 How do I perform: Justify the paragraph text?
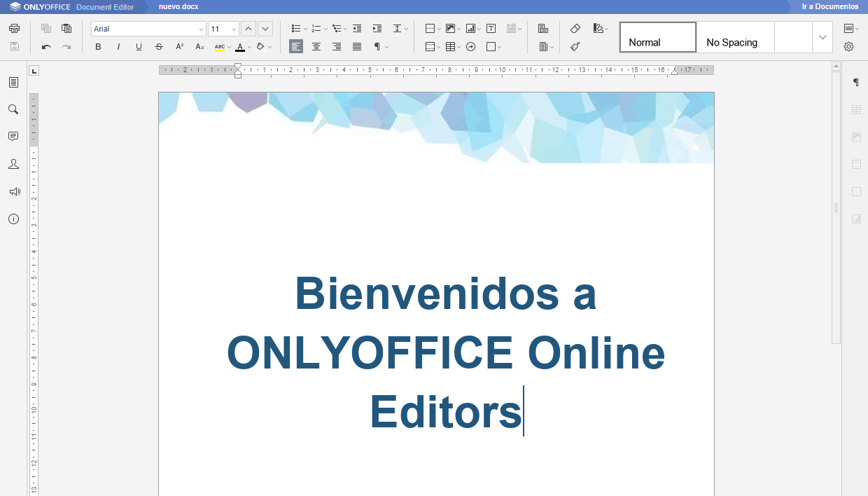pyautogui.click(x=357, y=47)
